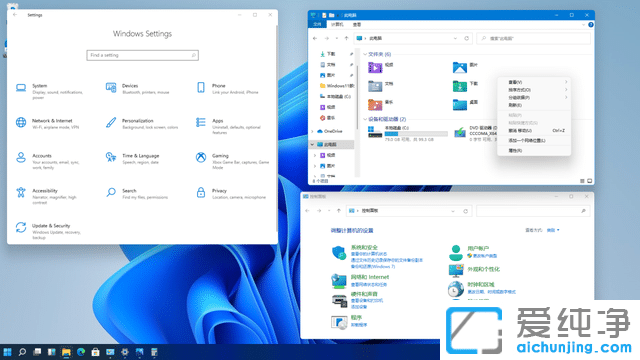
Task: Switch File Explorer to details view icon
Action: point(582,181)
